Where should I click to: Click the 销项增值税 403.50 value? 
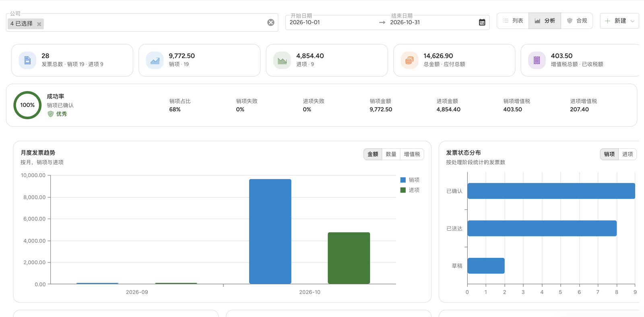click(512, 110)
